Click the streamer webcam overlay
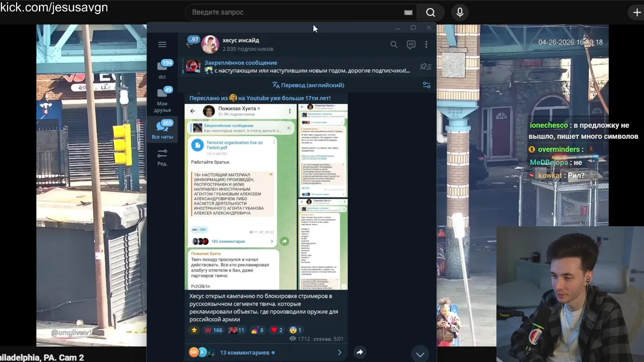Screen dimensions: 644x362 click(x=570, y=294)
